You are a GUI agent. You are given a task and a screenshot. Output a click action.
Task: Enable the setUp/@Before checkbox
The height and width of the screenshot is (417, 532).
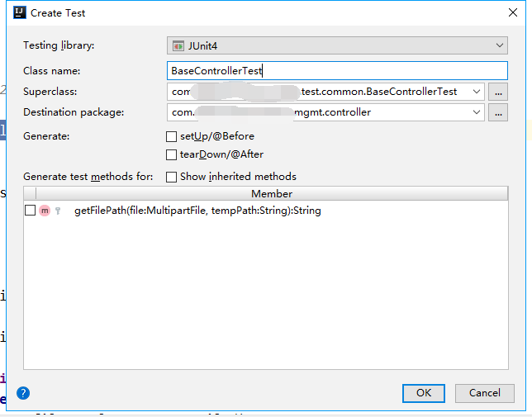172,136
